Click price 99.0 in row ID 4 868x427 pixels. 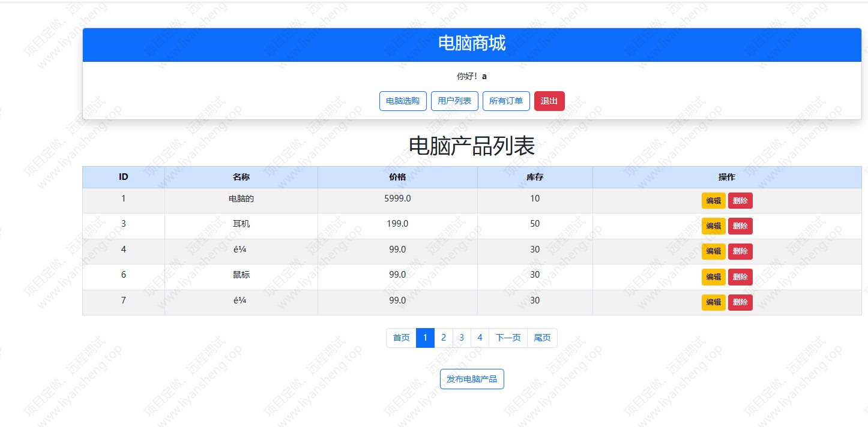pos(397,249)
